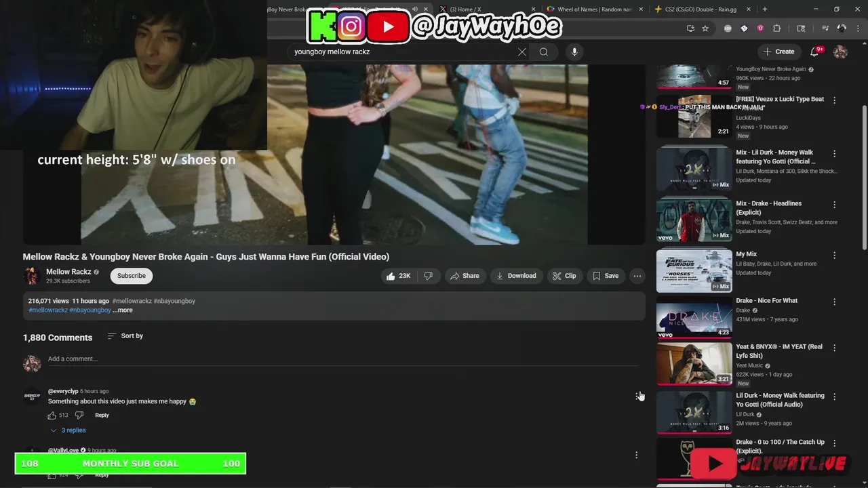
Task: Play Drake - Nice For What title
Action: [x=766, y=301]
